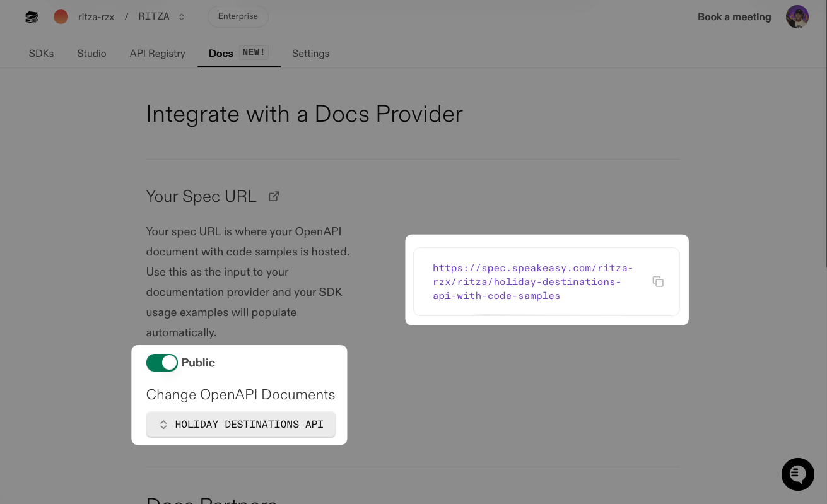The image size is (827, 504).
Task: Click the Enterprise badge
Action: click(238, 17)
